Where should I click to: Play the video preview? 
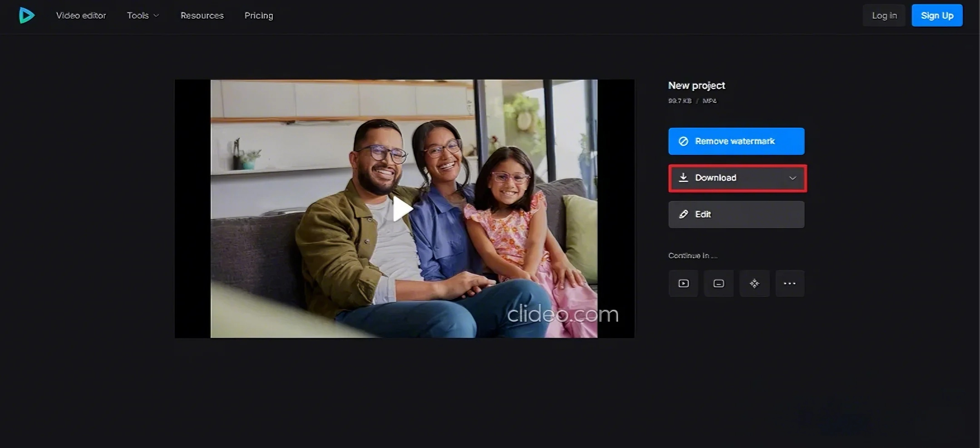404,208
